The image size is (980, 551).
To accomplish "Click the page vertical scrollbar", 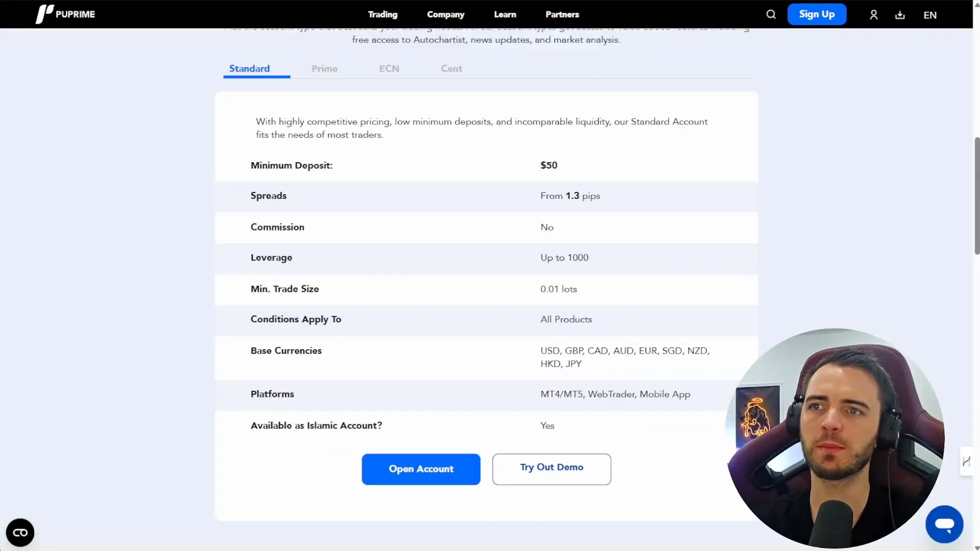I will pos(976,196).
